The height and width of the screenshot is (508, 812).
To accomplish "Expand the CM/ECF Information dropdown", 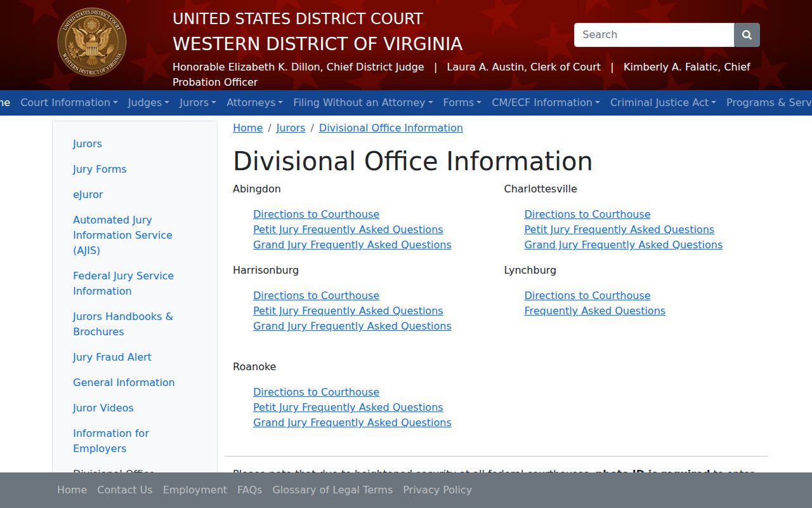I will coord(546,102).
